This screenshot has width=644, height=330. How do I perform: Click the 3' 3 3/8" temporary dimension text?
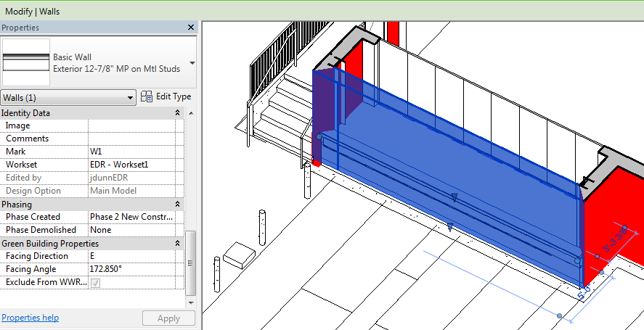[x=615, y=241]
